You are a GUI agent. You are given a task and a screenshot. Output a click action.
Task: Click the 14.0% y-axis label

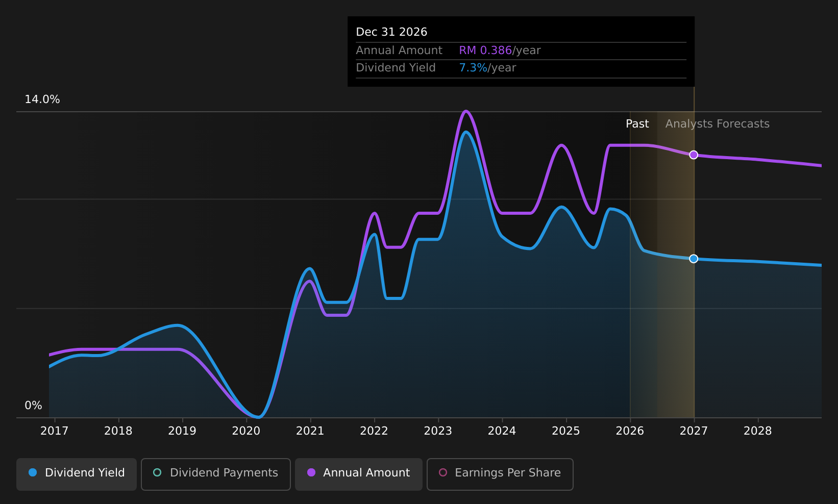point(42,99)
